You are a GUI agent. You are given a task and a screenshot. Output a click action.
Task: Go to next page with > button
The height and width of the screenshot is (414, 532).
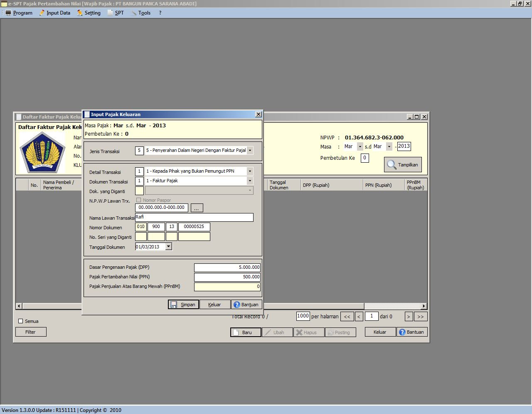[x=409, y=317]
